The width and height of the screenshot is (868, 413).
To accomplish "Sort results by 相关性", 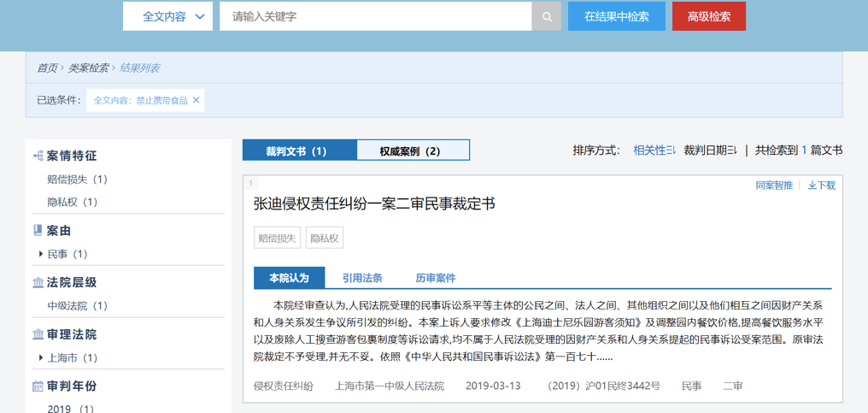I will (654, 150).
